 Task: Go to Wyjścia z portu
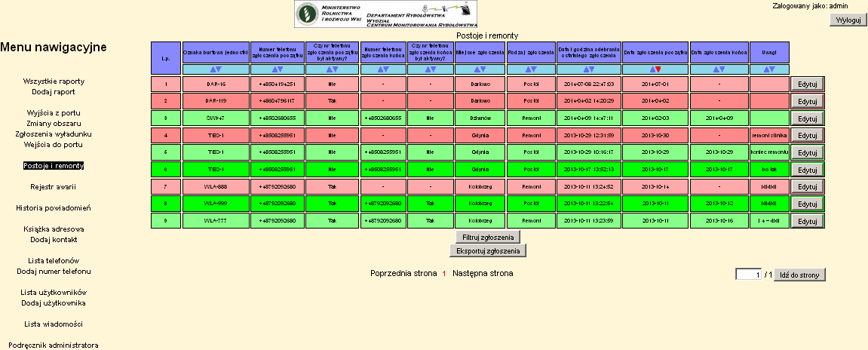pos(54,113)
